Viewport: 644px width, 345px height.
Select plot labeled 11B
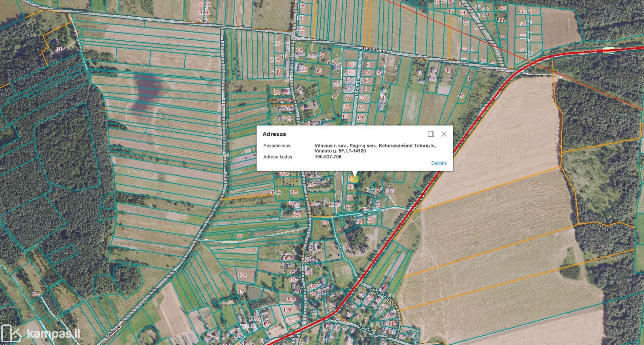[x=293, y=192]
